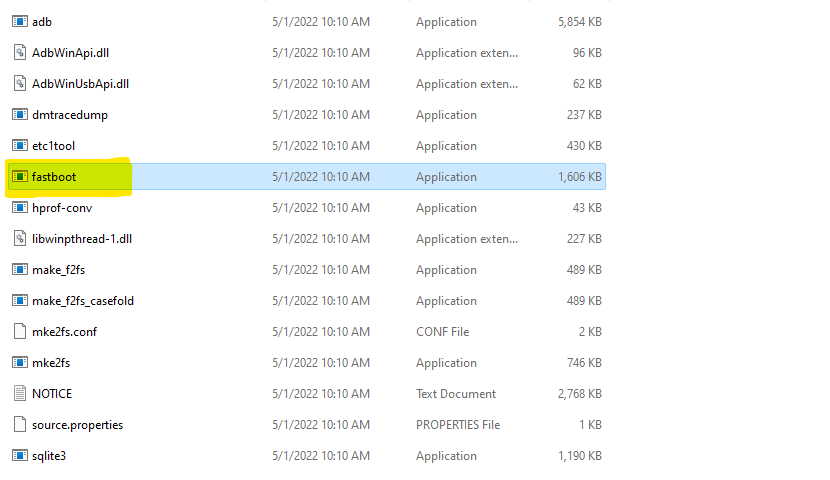The width and height of the screenshot is (830, 480).
Task: Click the PROPERTIES File type cell
Action: 458,425
